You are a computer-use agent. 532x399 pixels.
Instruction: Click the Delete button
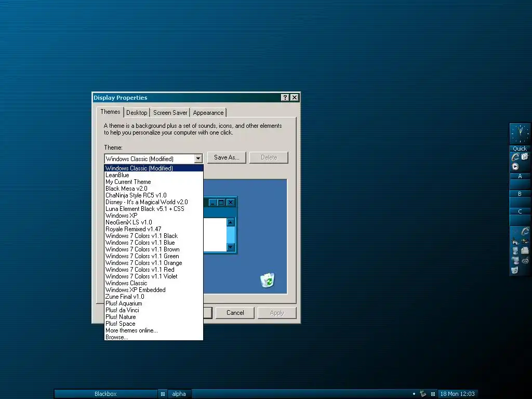coord(269,157)
